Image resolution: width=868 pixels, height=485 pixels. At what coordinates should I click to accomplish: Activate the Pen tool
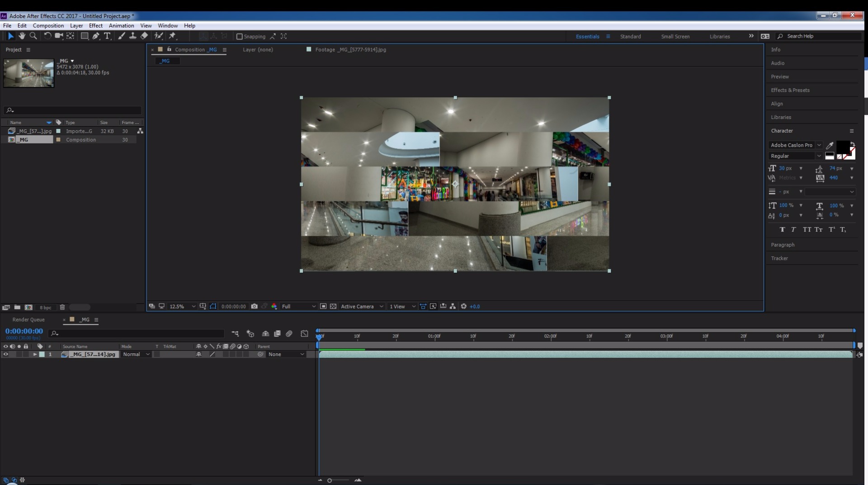click(95, 36)
